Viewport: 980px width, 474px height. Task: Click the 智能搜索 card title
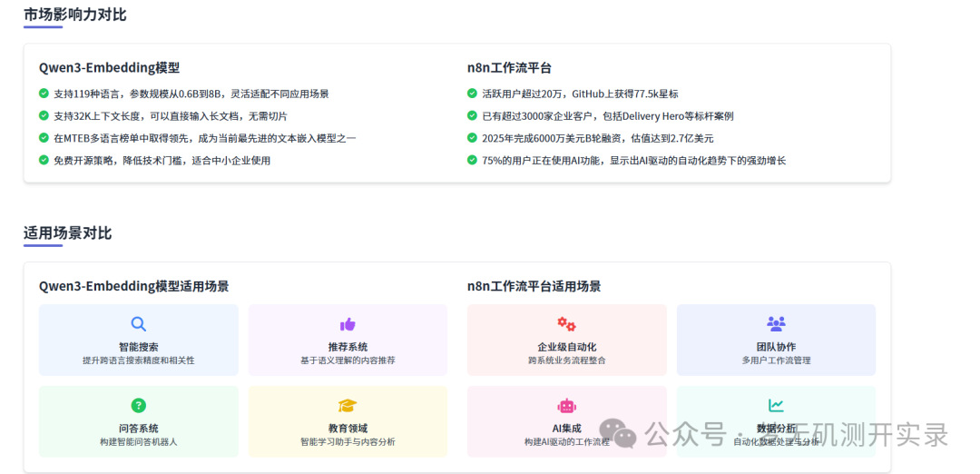(138, 347)
